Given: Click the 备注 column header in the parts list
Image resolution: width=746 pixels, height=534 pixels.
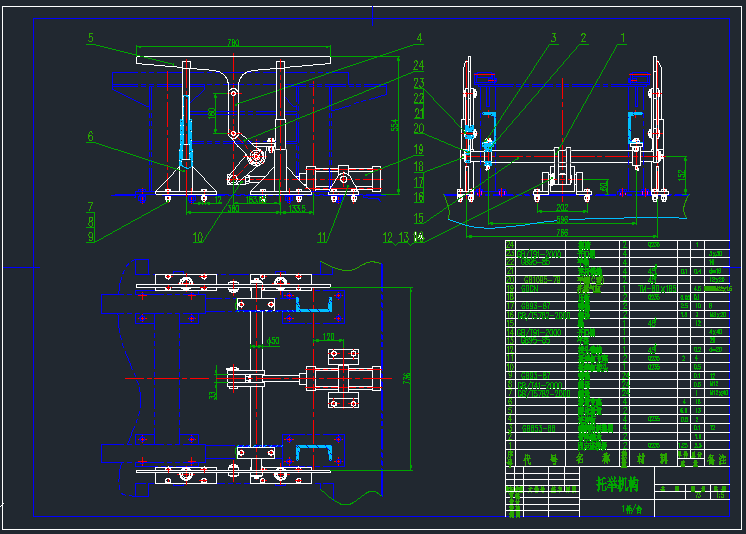Looking at the screenshot, I should [x=717, y=459].
